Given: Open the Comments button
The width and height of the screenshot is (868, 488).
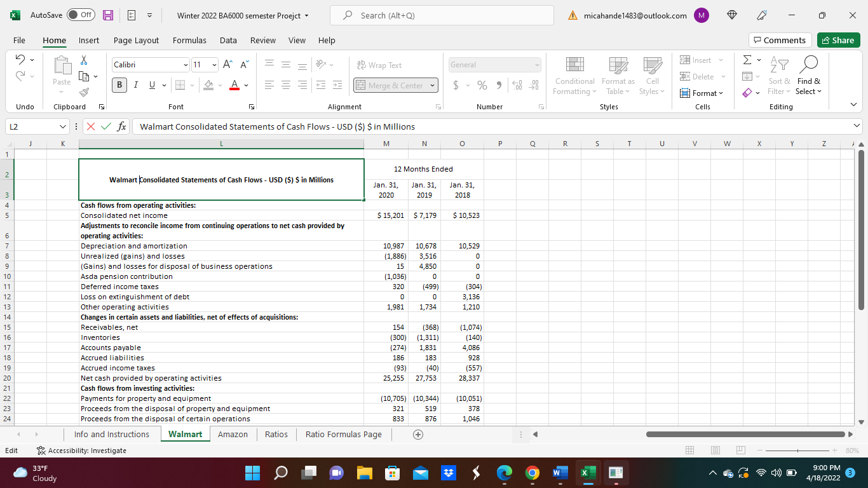Looking at the screenshot, I should point(780,40).
